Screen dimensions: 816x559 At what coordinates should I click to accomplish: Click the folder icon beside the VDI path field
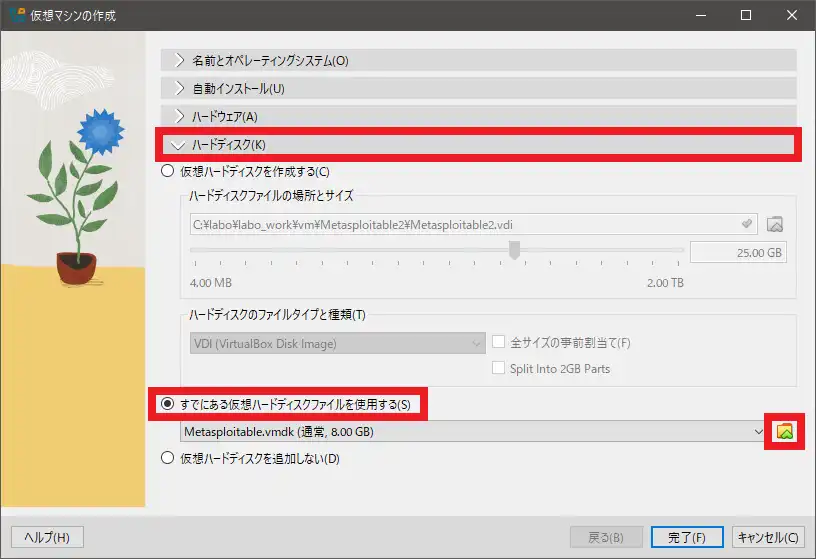(x=774, y=223)
